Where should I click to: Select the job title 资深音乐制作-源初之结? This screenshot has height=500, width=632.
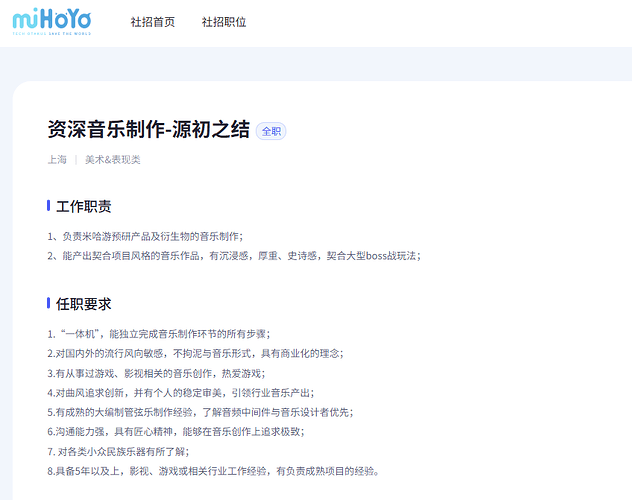point(149,130)
